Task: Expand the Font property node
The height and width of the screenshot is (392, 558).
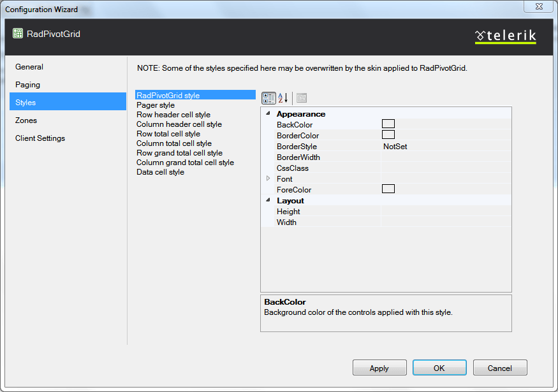Action: (268, 178)
